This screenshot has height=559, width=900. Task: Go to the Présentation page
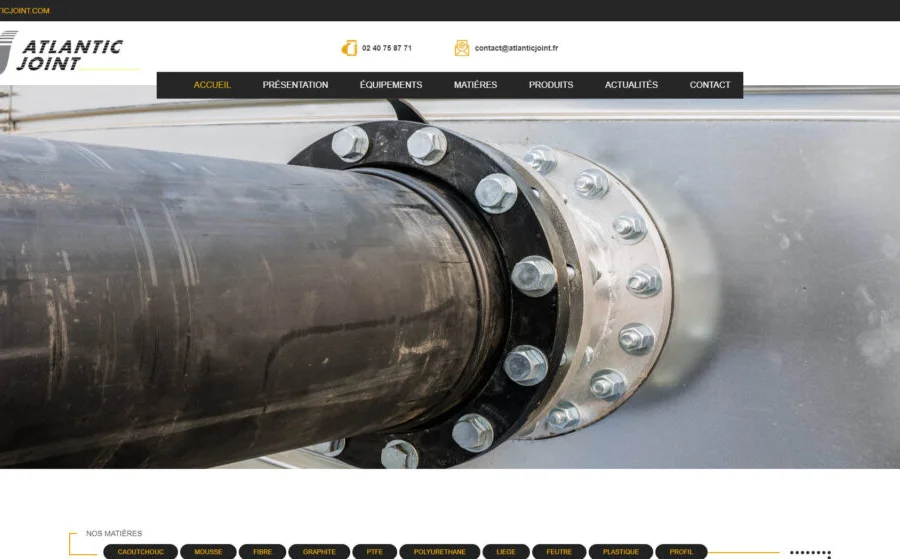point(295,85)
